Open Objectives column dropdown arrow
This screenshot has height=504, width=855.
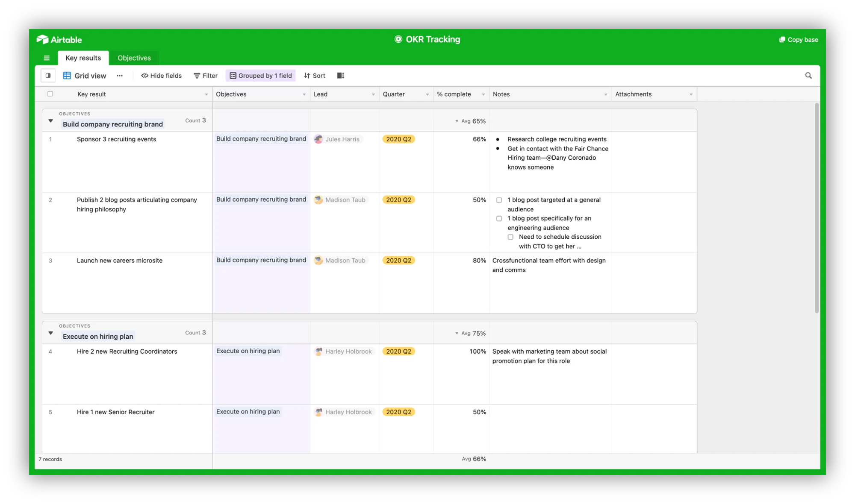[x=304, y=94]
